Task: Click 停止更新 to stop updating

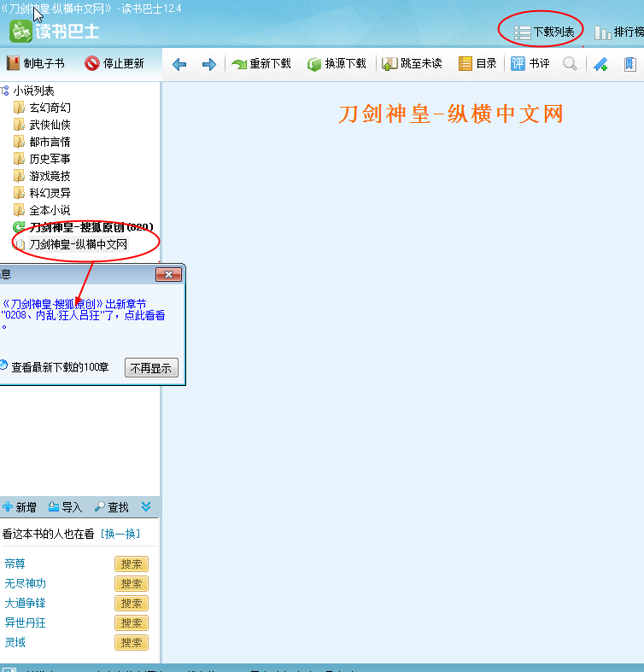Action: click(x=114, y=63)
